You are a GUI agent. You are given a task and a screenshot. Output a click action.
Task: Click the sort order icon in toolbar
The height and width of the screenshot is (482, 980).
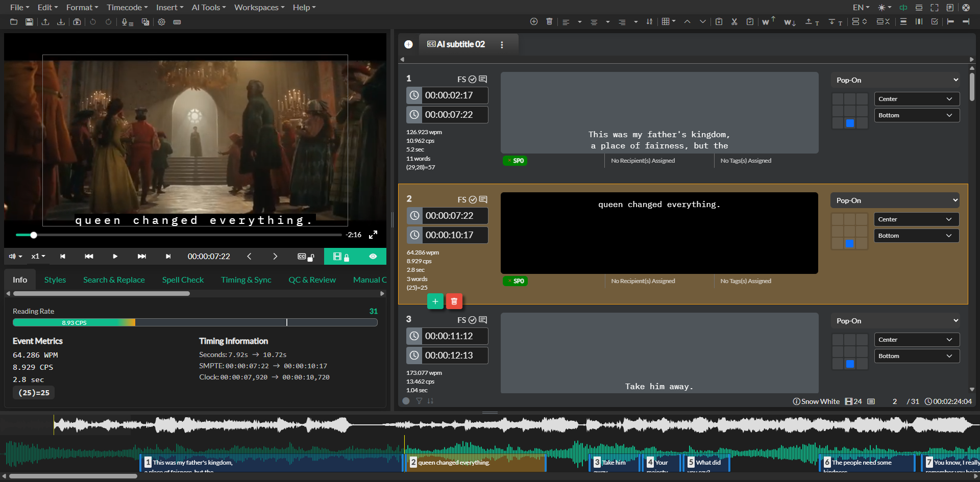(x=649, y=21)
